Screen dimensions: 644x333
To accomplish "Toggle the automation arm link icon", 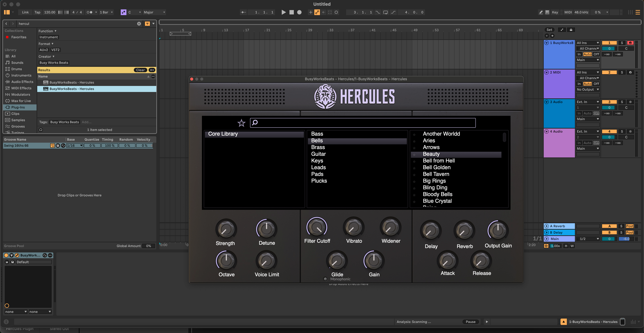I will point(317,12).
